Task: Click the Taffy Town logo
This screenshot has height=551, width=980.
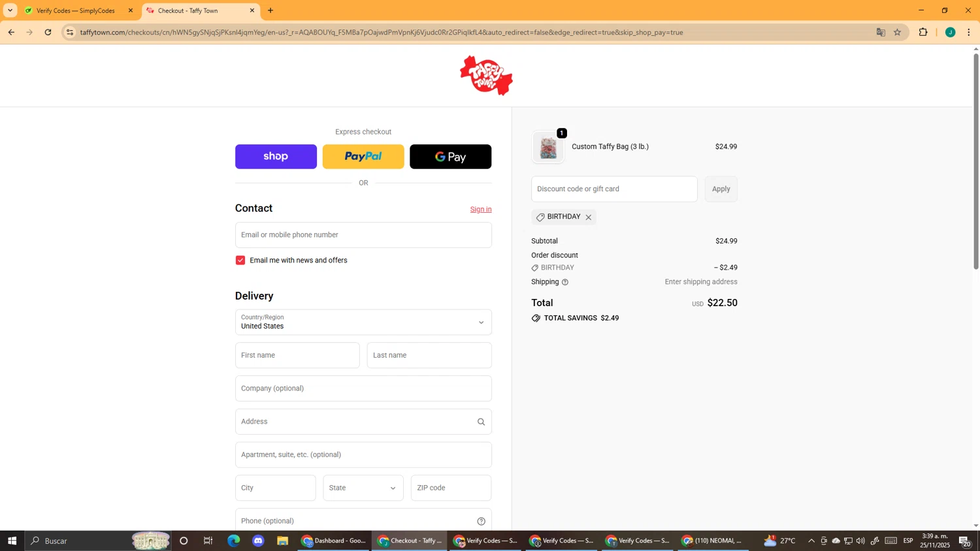Action: 486,75
